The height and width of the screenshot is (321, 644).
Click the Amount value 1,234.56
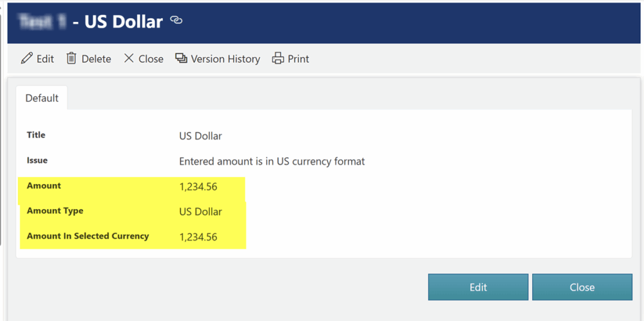[x=198, y=187]
